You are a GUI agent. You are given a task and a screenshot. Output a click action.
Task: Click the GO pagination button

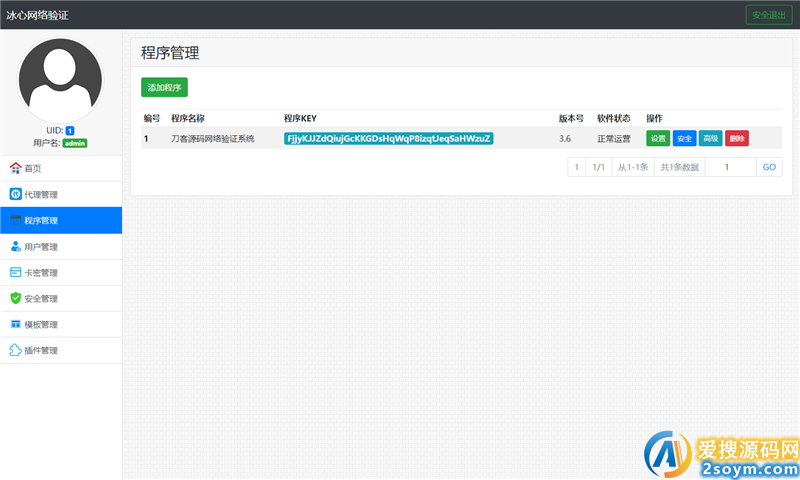click(769, 167)
